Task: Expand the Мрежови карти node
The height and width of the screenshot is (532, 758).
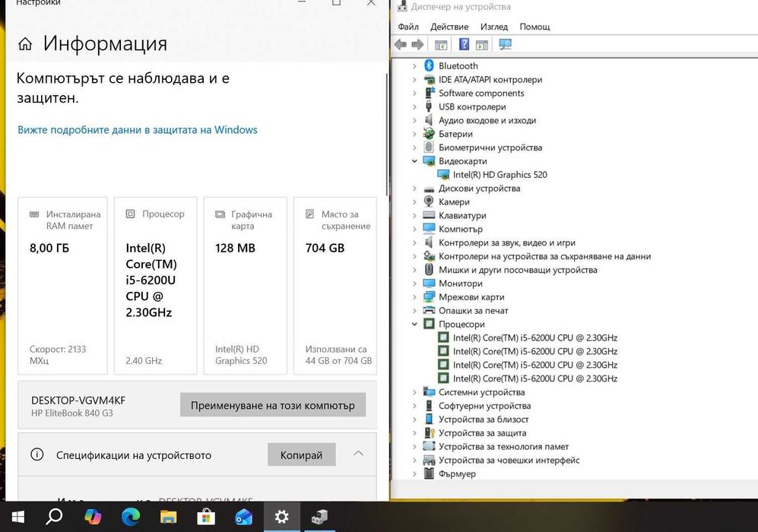Action: [414, 296]
